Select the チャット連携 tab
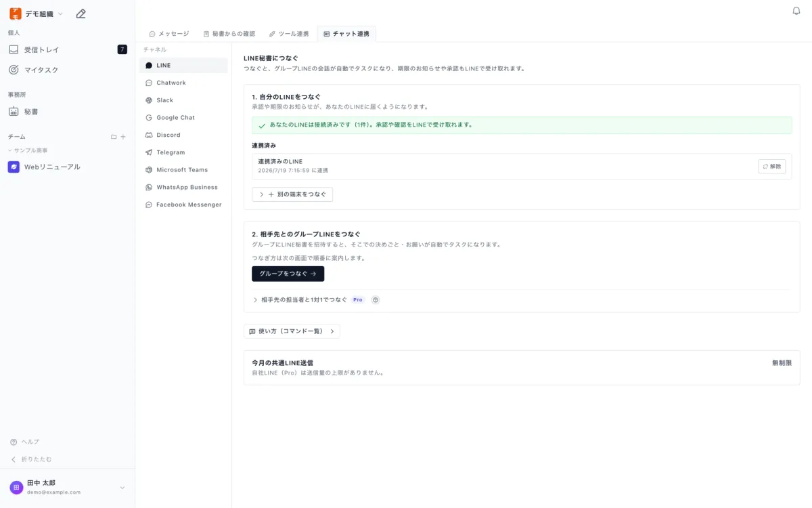 click(x=346, y=34)
